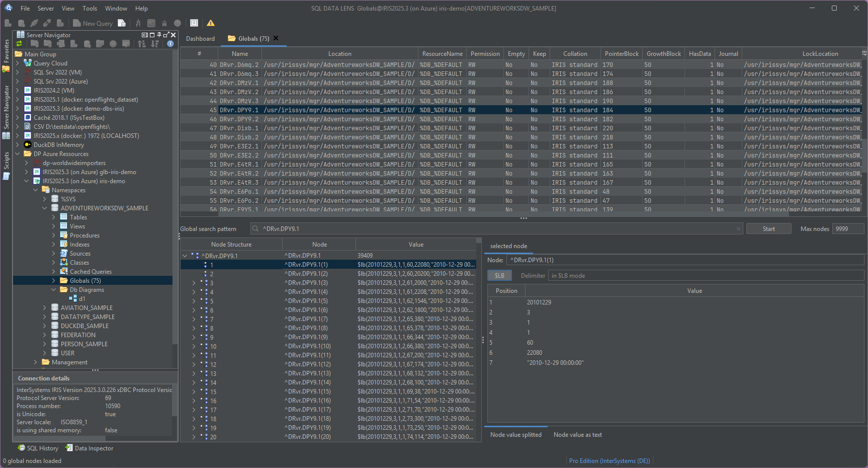Click the Global search pattern input field
The width and height of the screenshot is (868, 468).
coord(497,229)
